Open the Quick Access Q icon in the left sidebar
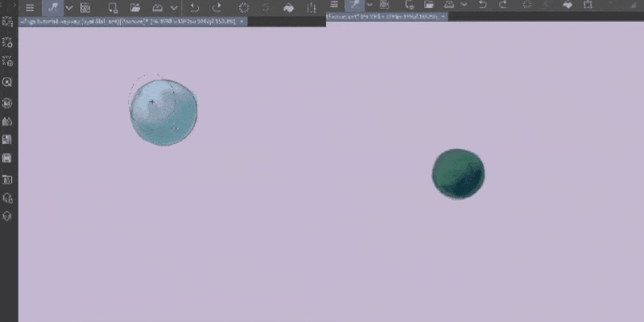 tap(7, 82)
